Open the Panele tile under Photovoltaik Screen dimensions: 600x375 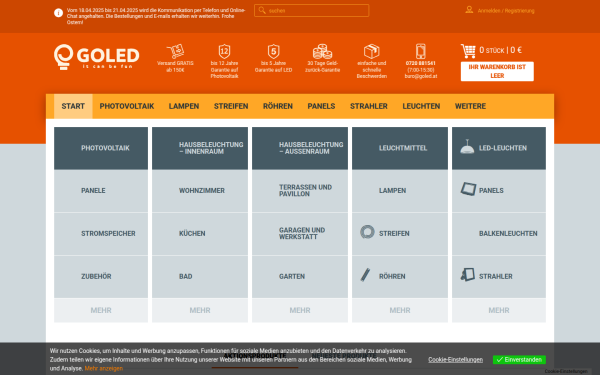101,191
